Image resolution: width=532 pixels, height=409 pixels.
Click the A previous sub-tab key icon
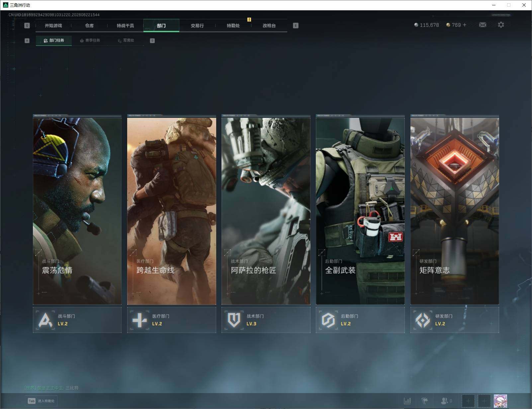pos(27,41)
